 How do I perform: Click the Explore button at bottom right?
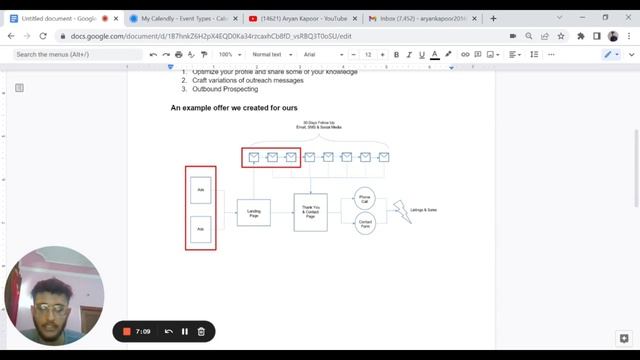624,338
